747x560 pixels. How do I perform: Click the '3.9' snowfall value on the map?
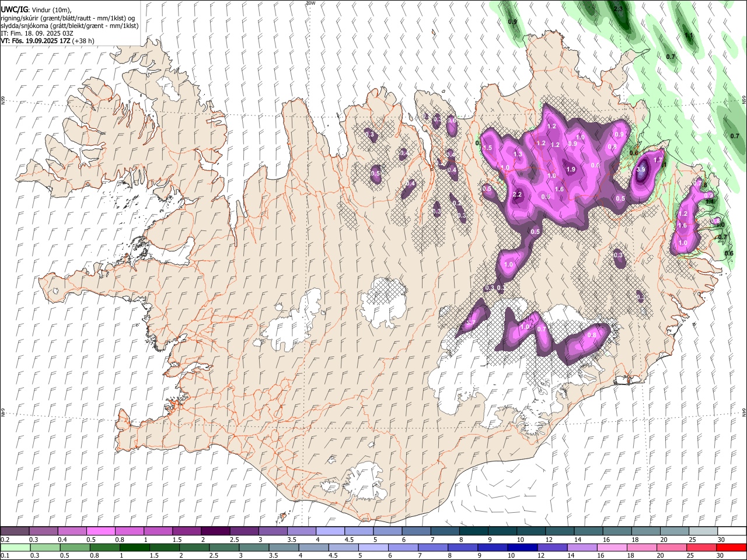coord(641,170)
